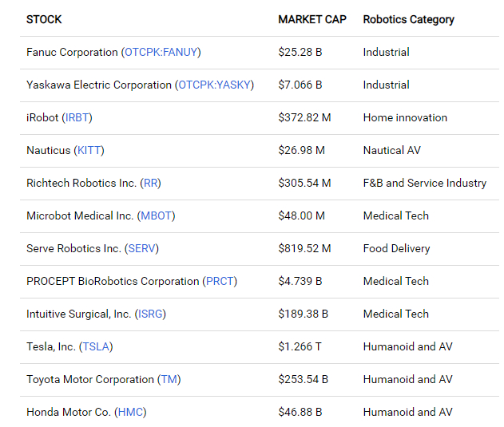504x427 pixels.
Task: Open the OTCPK:YASKY ticker link
Action: 214,85
